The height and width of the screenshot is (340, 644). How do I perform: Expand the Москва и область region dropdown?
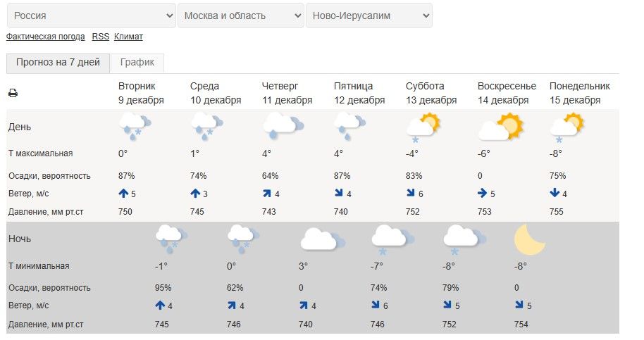pos(240,15)
